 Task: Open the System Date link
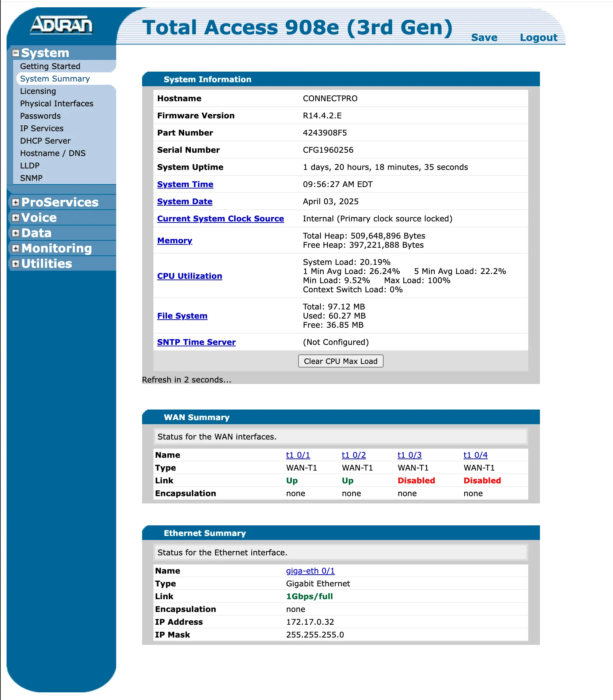pyautogui.click(x=184, y=202)
